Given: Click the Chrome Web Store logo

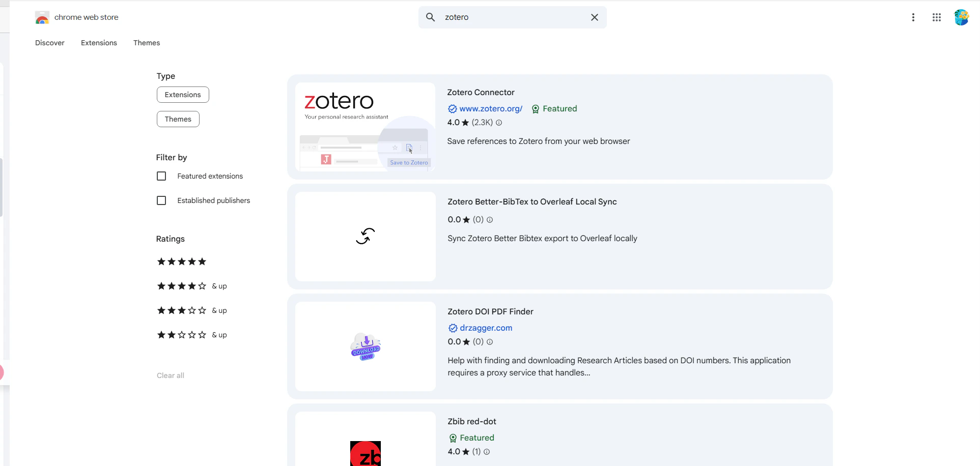Looking at the screenshot, I should 42,17.
